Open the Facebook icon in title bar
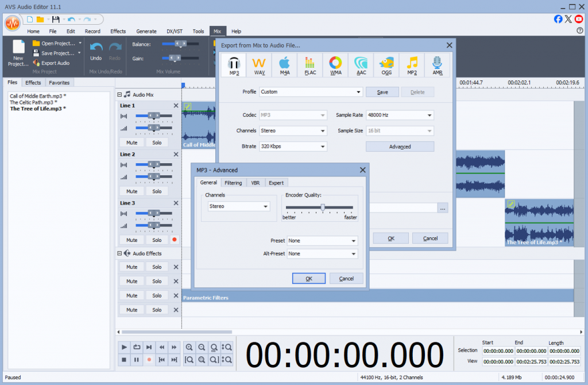The image size is (588, 385). [x=558, y=19]
